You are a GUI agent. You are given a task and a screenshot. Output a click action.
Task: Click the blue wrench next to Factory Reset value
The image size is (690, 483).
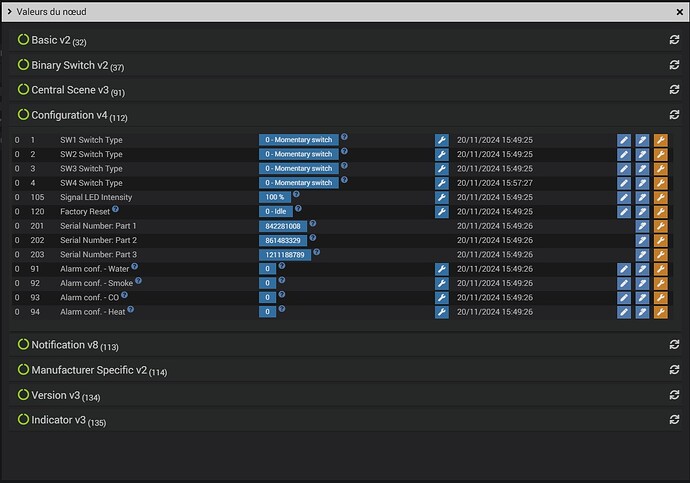(x=442, y=212)
